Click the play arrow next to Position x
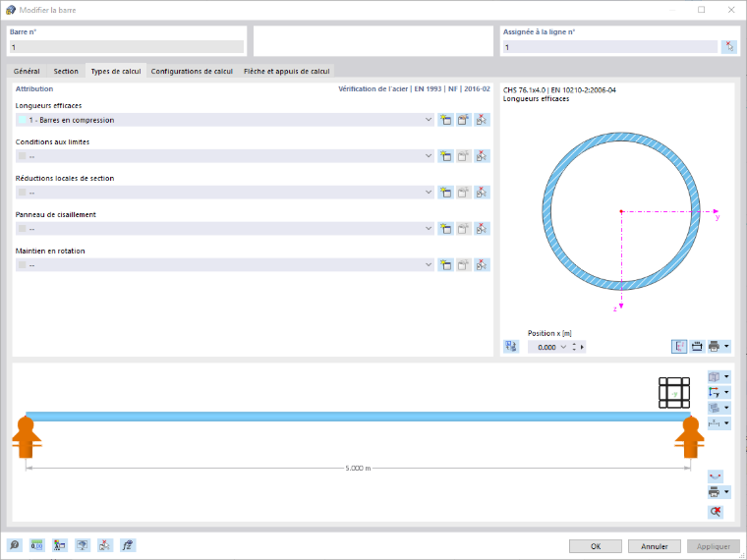 coord(582,347)
